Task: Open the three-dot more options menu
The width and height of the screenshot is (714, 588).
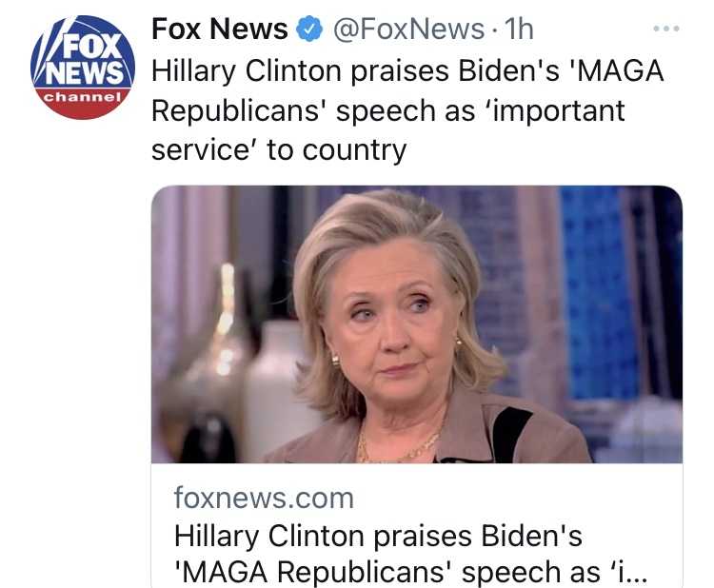Action: click(x=666, y=29)
